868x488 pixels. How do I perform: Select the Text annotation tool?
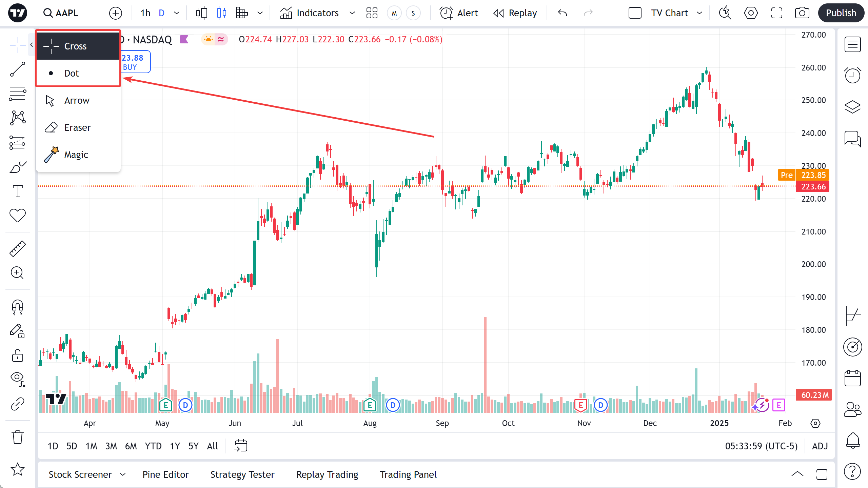click(17, 191)
